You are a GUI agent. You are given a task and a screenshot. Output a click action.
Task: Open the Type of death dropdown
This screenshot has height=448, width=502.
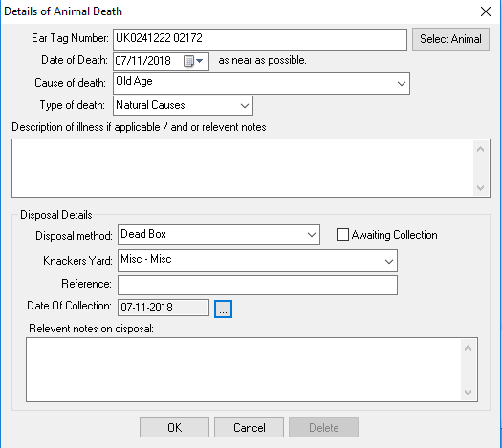pos(245,105)
